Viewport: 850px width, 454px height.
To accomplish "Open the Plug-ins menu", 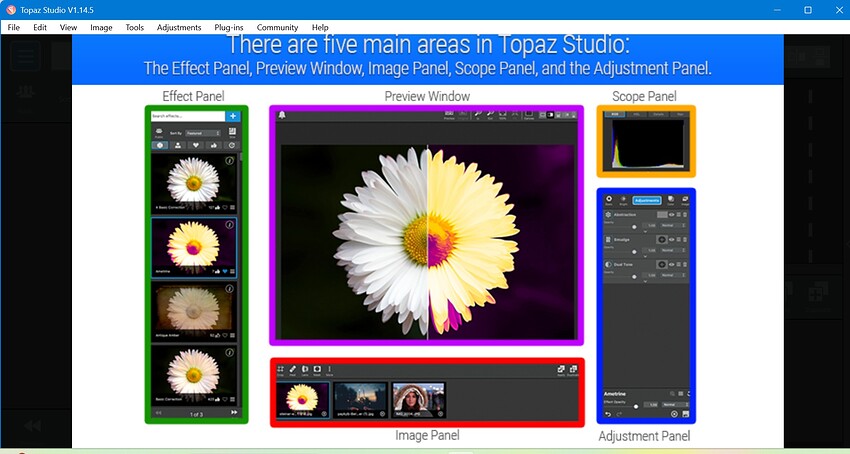I will [x=228, y=27].
